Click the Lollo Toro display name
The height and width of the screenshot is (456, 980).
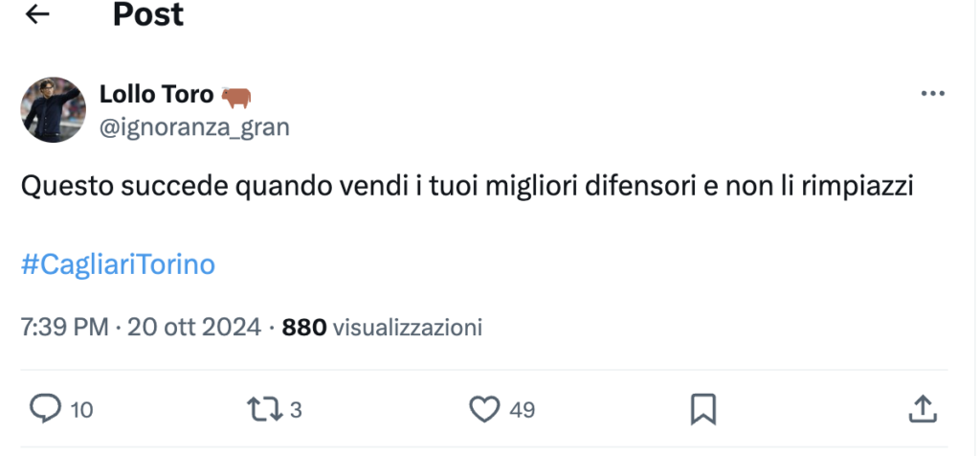click(157, 95)
